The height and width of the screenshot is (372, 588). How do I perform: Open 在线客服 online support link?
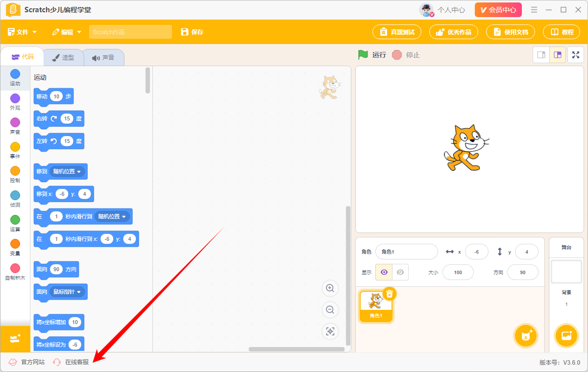click(x=71, y=362)
